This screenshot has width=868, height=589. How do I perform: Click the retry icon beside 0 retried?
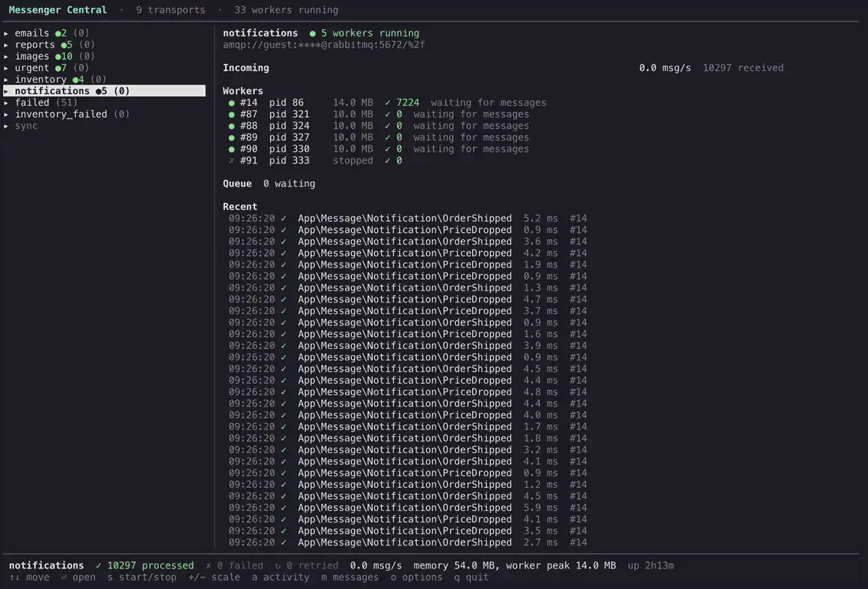coord(277,566)
